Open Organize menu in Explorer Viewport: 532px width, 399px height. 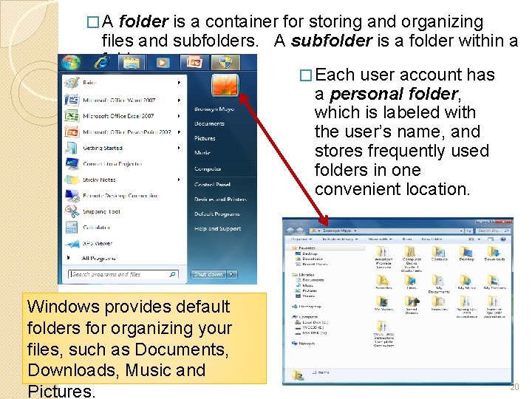301,239
